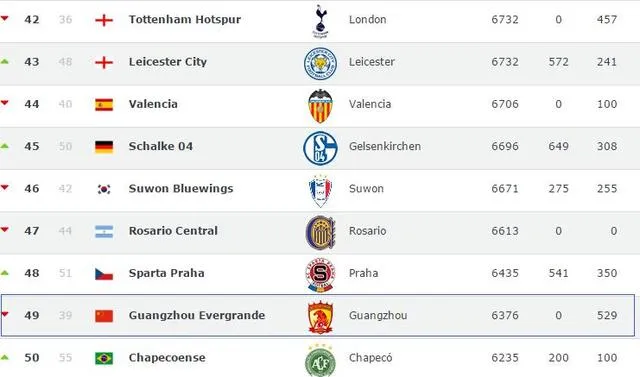Select the Valencia bat crest logo
The image size is (640, 377).
pyautogui.click(x=320, y=106)
